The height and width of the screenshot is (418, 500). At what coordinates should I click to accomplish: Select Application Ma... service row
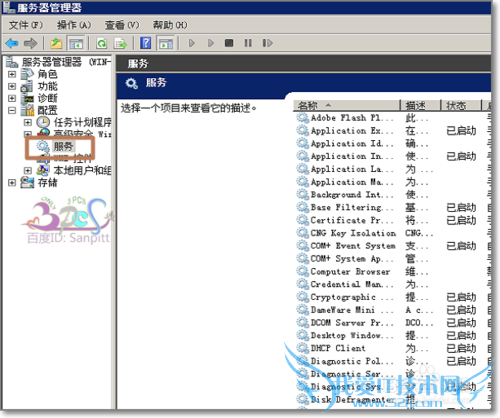[x=393, y=182]
